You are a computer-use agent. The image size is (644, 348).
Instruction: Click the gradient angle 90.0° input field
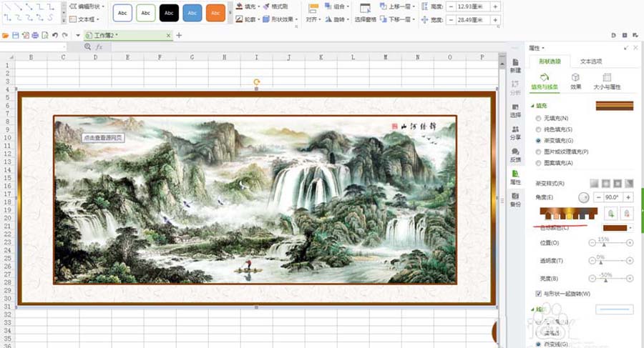[x=613, y=197]
